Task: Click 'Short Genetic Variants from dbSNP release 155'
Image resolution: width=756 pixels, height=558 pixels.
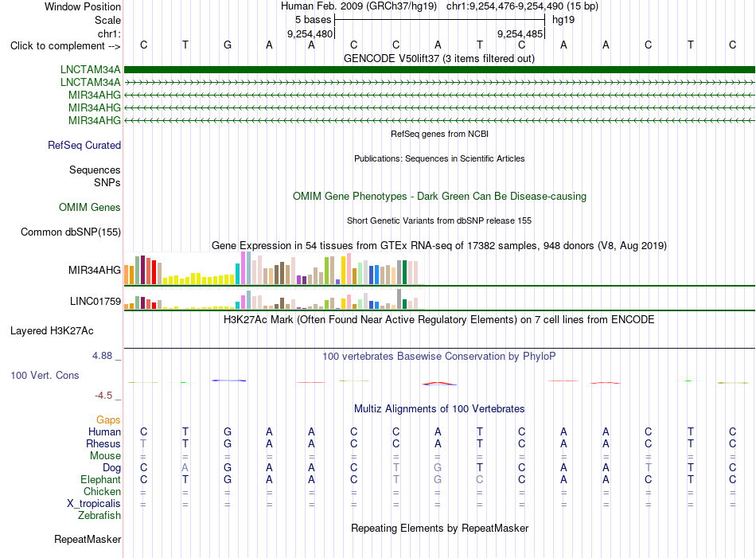Action: tap(439, 220)
